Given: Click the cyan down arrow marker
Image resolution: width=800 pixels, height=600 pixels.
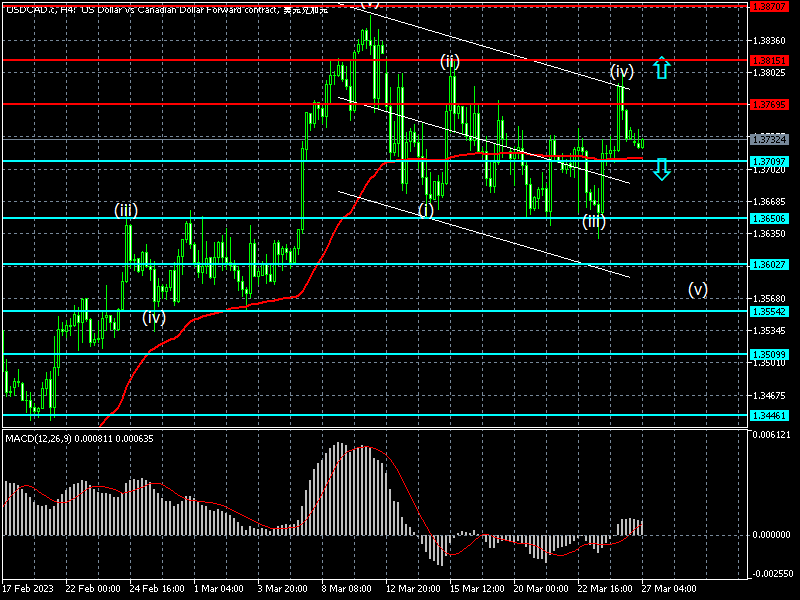Looking at the screenshot, I should [661, 169].
